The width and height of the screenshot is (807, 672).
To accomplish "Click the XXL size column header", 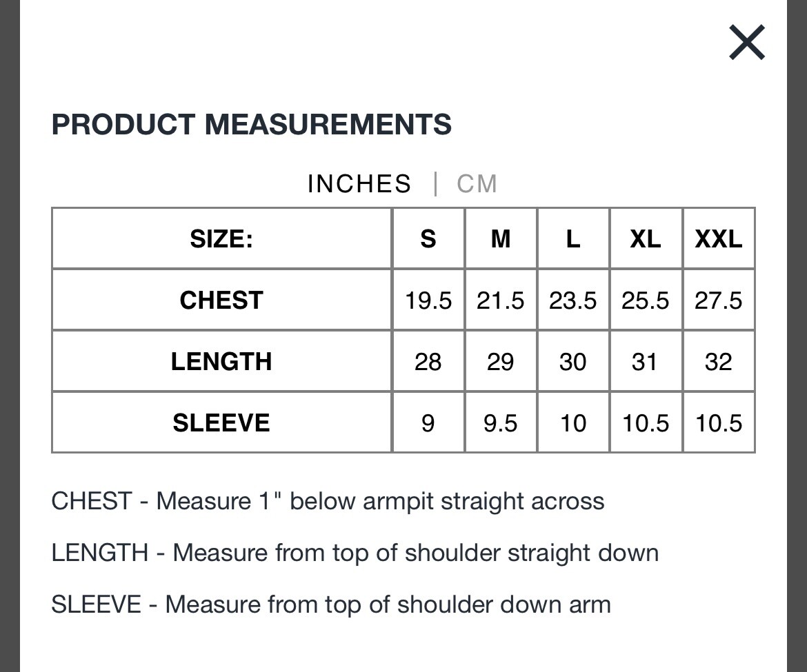I will [x=719, y=239].
